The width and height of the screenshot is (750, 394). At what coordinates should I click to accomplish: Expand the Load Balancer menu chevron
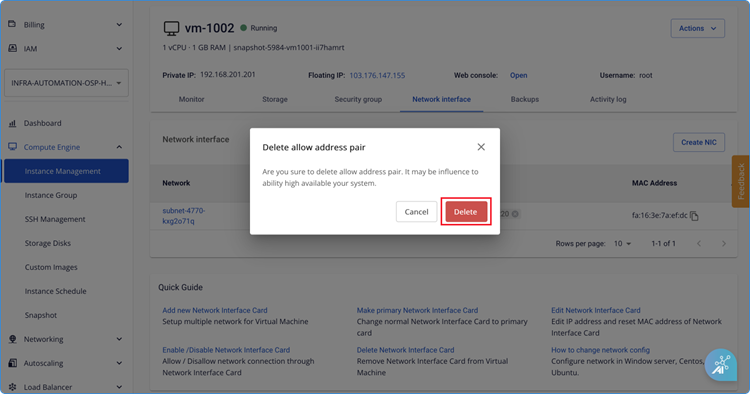[119, 387]
